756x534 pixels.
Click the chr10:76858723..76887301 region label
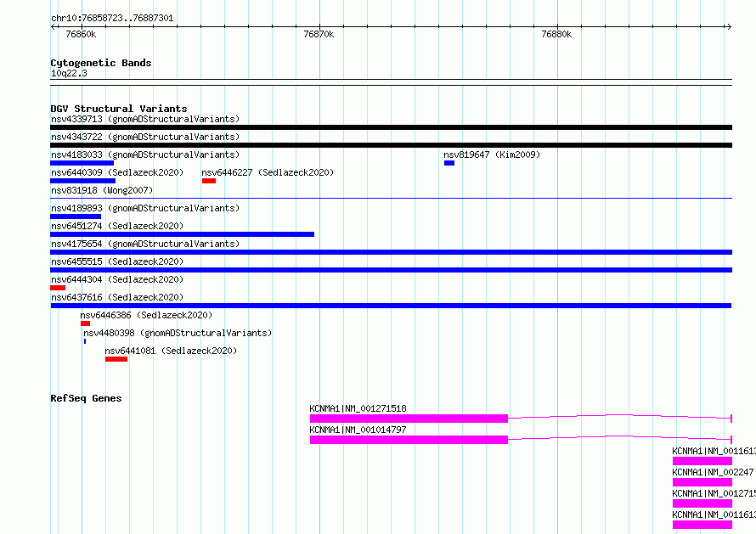[x=112, y=18]
